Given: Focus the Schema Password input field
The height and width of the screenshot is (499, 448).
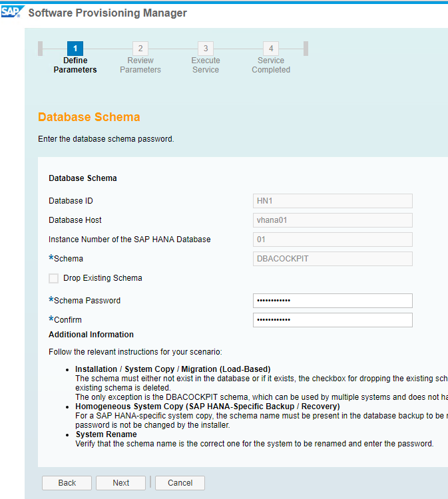Looking at the screenshot, I should point(333,301).
